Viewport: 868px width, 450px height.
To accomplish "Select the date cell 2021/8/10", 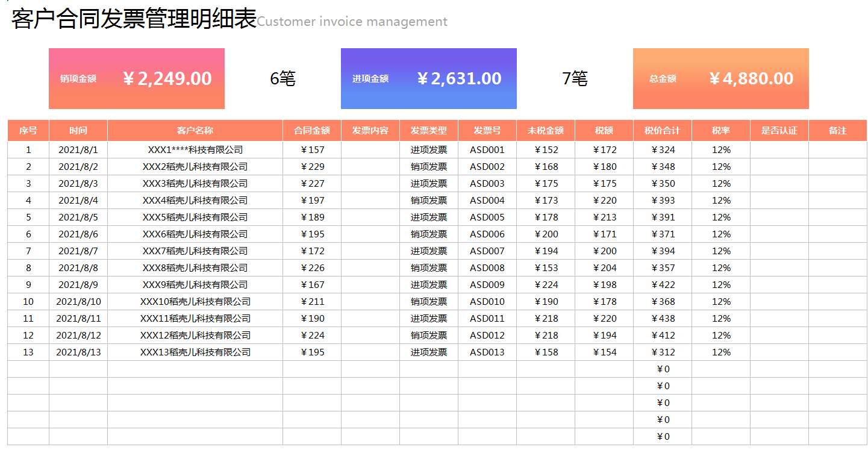I will [x=78, y=302].
